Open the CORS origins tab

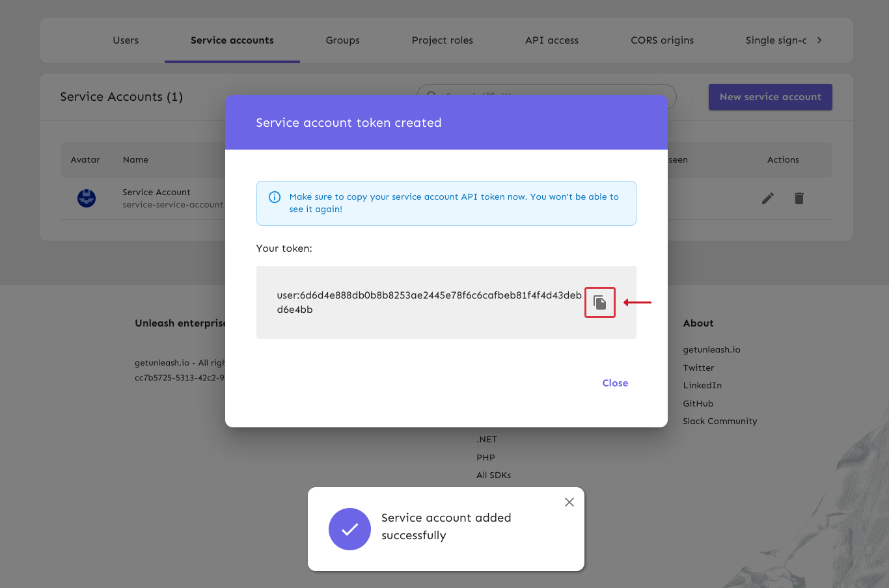662,40
